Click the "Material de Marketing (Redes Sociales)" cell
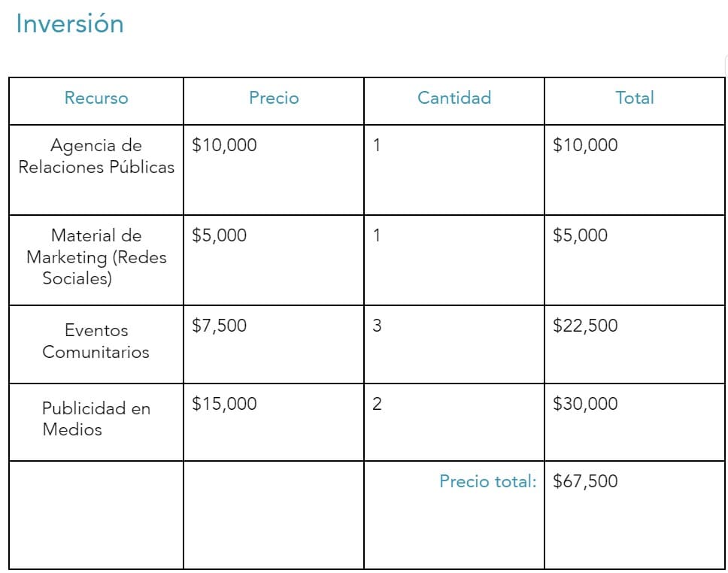The width and height of the screenshot is (728, 573). coord(96,257)
